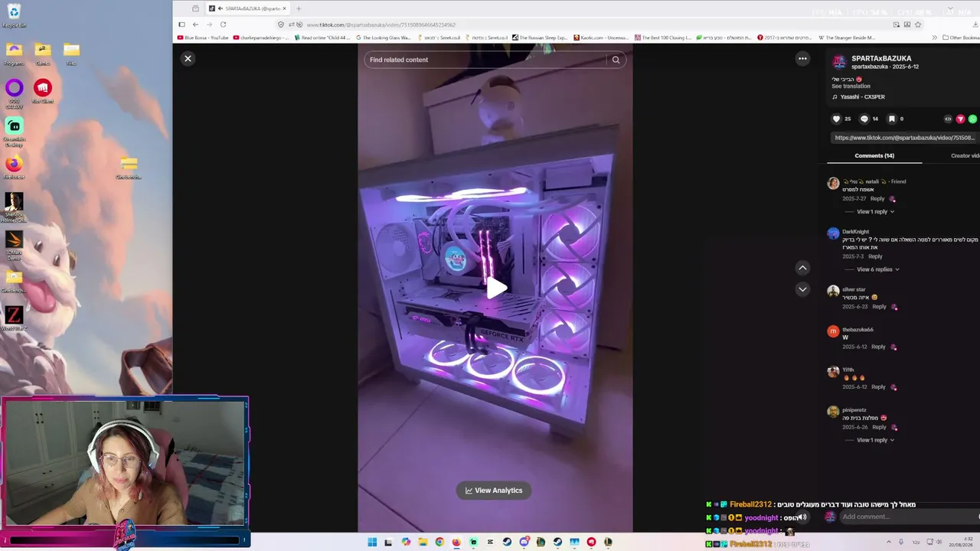Open the three-dot more options menu

point(802,58)
